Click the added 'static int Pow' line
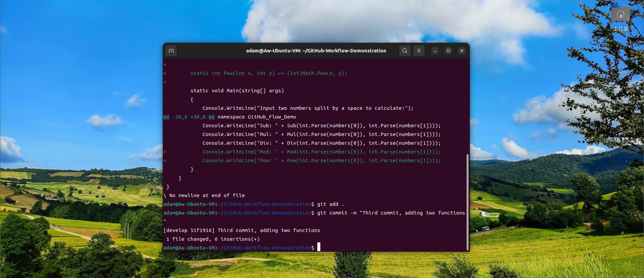 [x=268, y=73]
